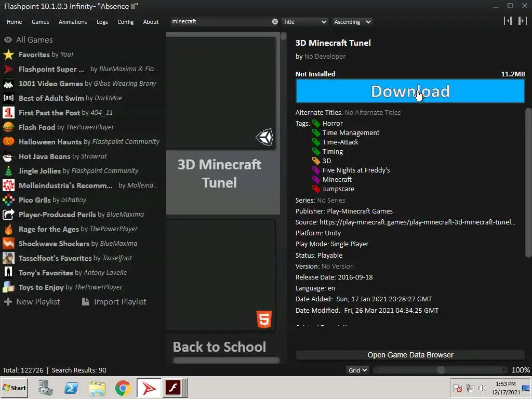
Task: Click Open Game Data Browser button
Action: click(x=410, y=355)
